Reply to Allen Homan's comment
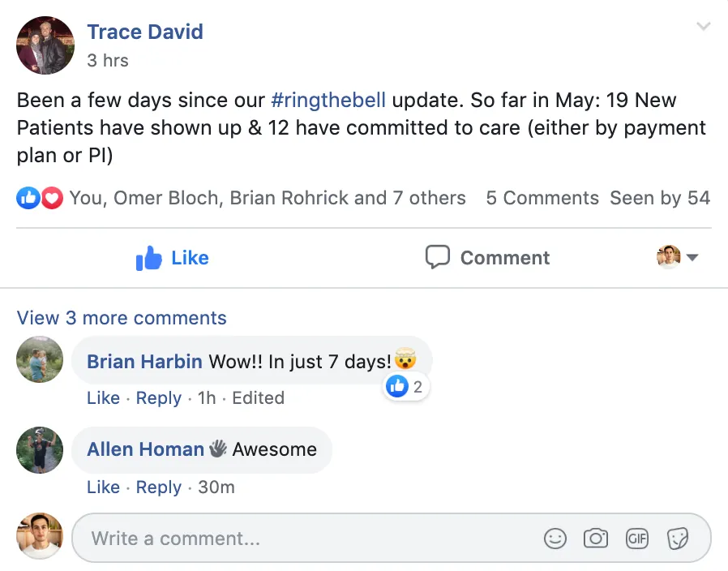 [x=158, y=487]
